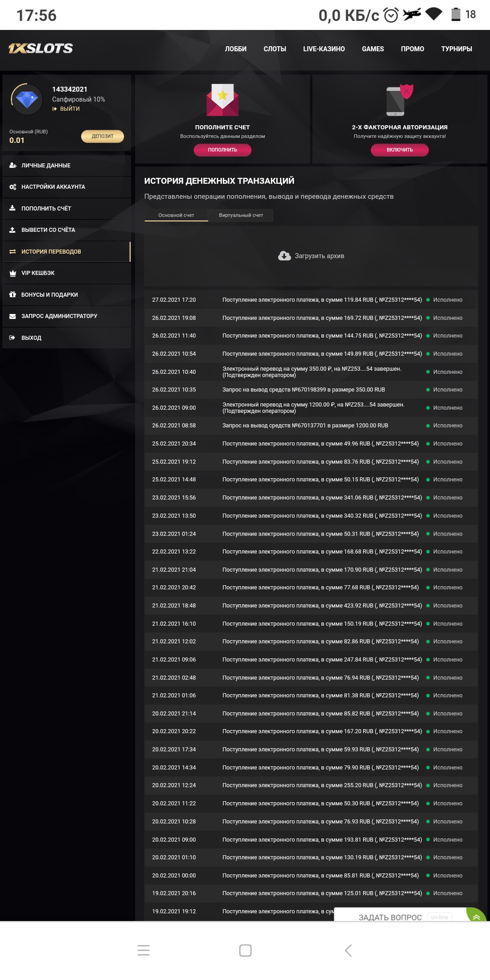Click the gift icon for Бонусы и подарки
This screenshot has height=980, width=490.
(13, 294)
